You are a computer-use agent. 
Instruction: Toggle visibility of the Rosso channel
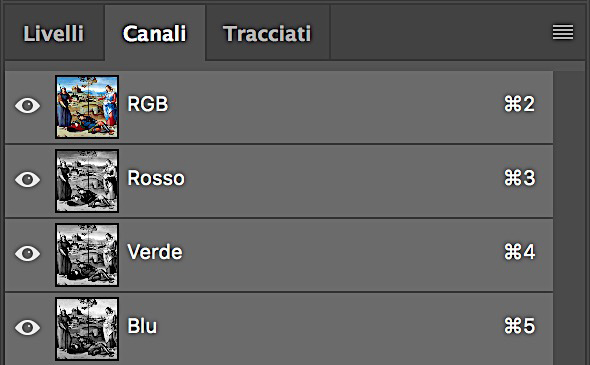[27, 179]
